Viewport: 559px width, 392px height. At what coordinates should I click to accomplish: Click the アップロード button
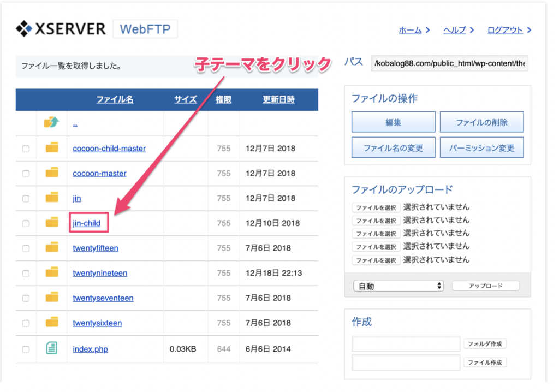(x=485, y=286)
